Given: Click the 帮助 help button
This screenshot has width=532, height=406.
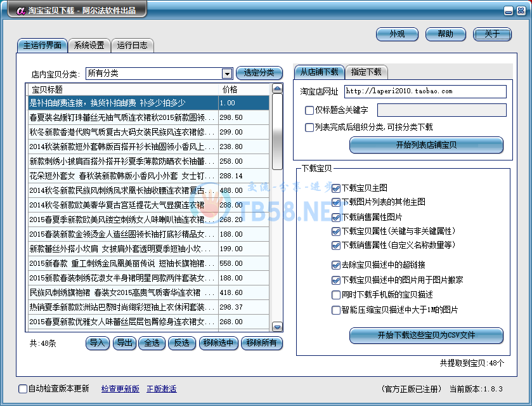Looking at the screenshot, I should pyautogui.click(x=445, y=34).
